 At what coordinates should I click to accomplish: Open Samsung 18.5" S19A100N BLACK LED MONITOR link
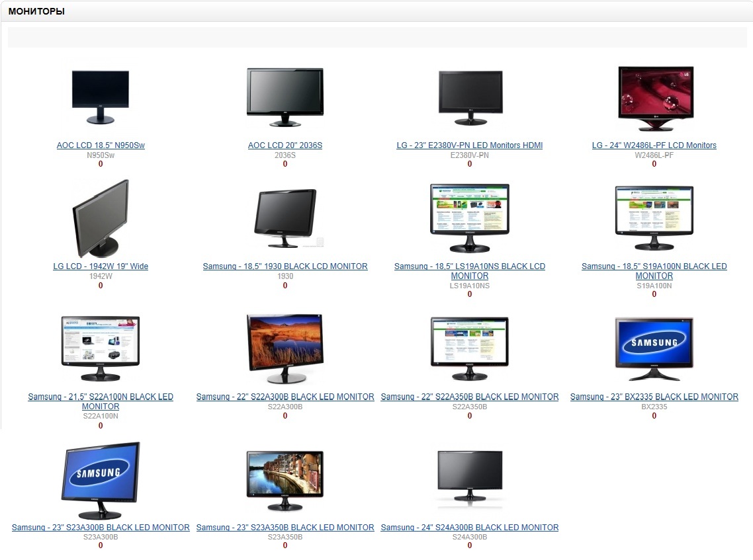[x=654, y=271]
